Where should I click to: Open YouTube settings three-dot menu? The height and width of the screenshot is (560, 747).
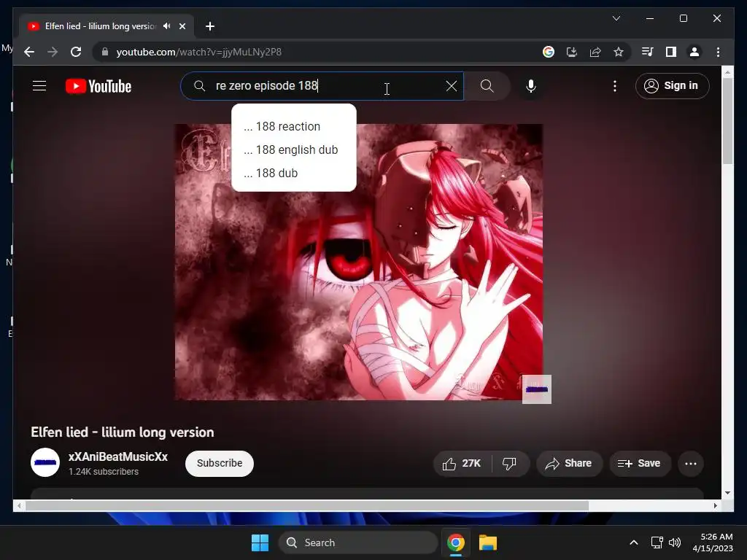(614, 86)
